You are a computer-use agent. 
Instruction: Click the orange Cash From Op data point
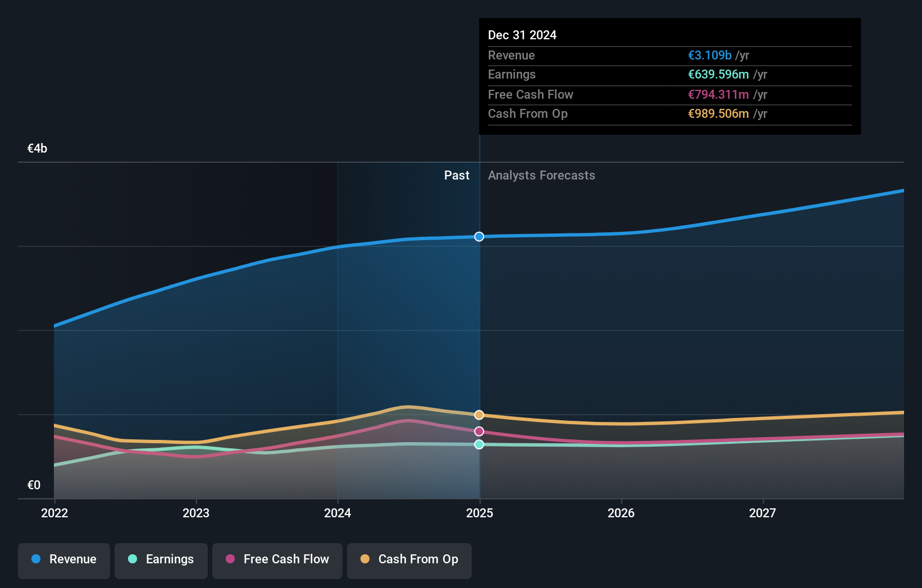[479, 415]
